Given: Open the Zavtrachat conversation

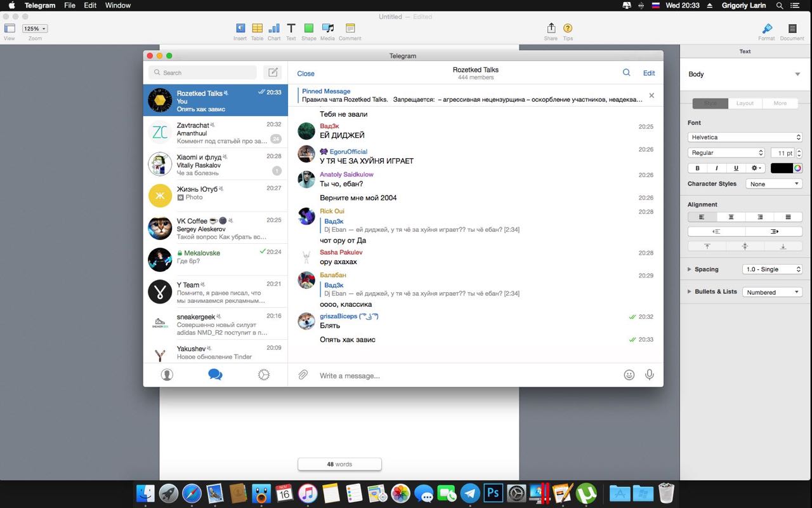Looking at the screenshot, I should click(x=216, y=133).
